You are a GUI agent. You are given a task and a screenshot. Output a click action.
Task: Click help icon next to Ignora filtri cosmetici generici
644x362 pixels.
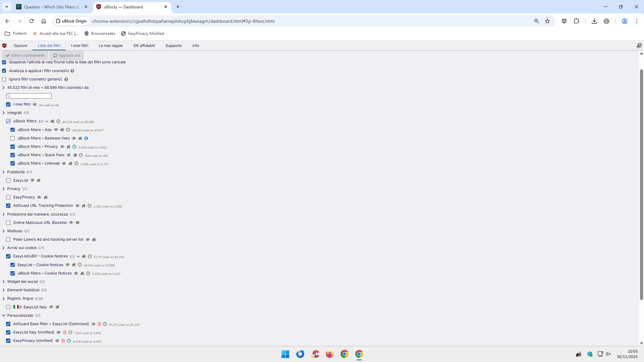click(66, 79)
